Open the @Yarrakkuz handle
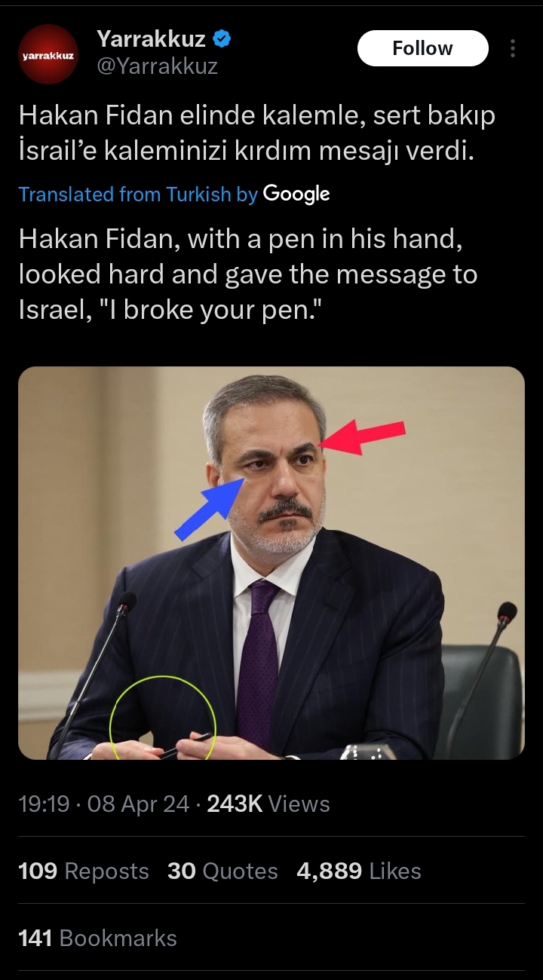 (x=157, y=66)
